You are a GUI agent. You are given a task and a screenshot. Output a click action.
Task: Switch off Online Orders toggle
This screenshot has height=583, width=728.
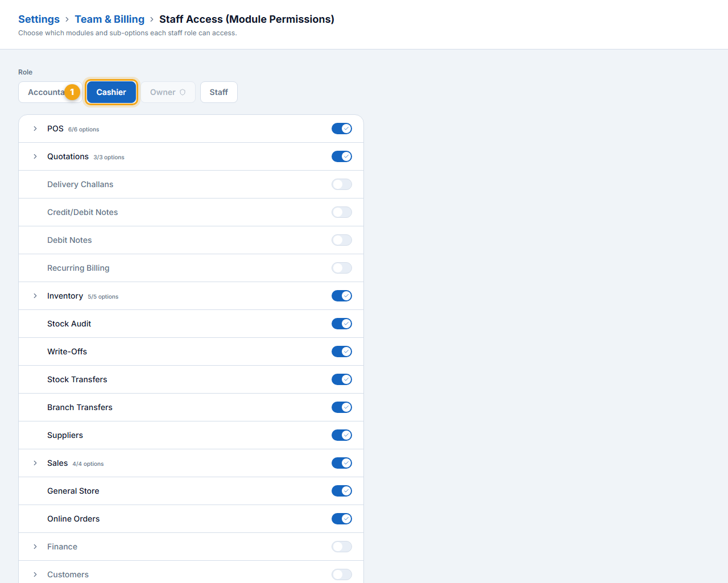(x=342, y=519)
